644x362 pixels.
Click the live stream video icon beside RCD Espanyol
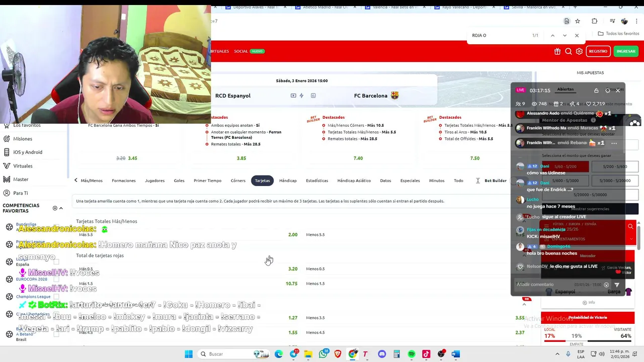tap(293, 96)
